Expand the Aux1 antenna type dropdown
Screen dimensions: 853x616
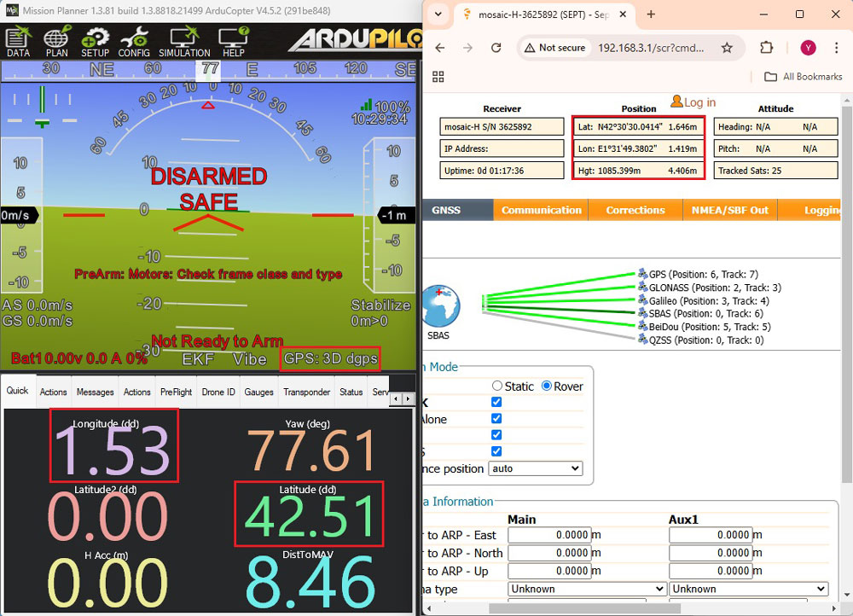[x=748, y=589]
